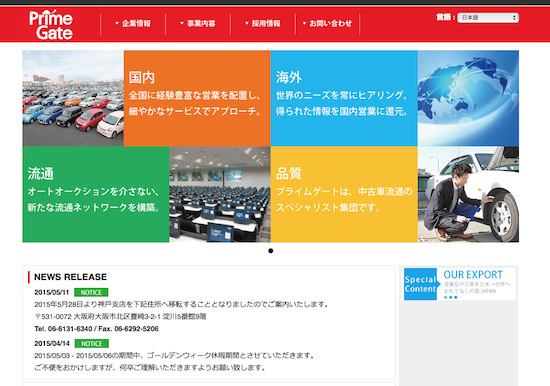Open the 事業内容 menu
This screenshot has height=386, width=550.
(198, 24)
